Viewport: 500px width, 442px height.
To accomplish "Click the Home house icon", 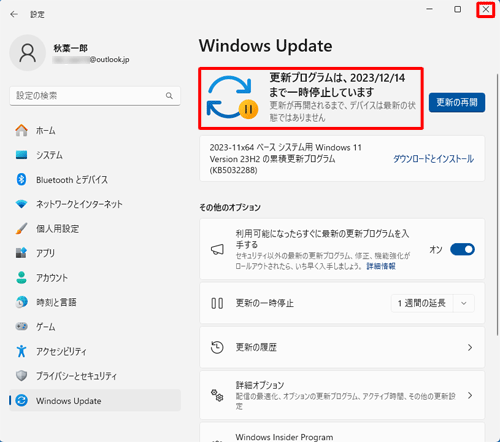I will click(21, 130).
